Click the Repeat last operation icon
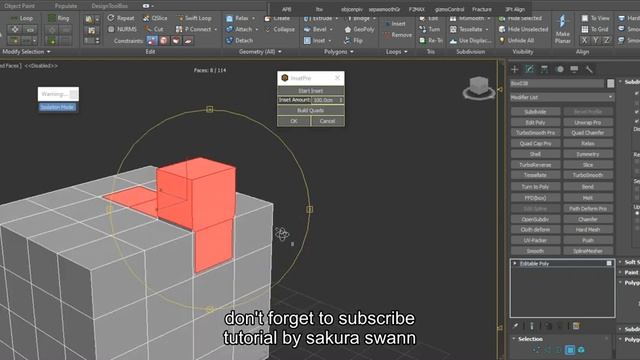 coord(111,18)
